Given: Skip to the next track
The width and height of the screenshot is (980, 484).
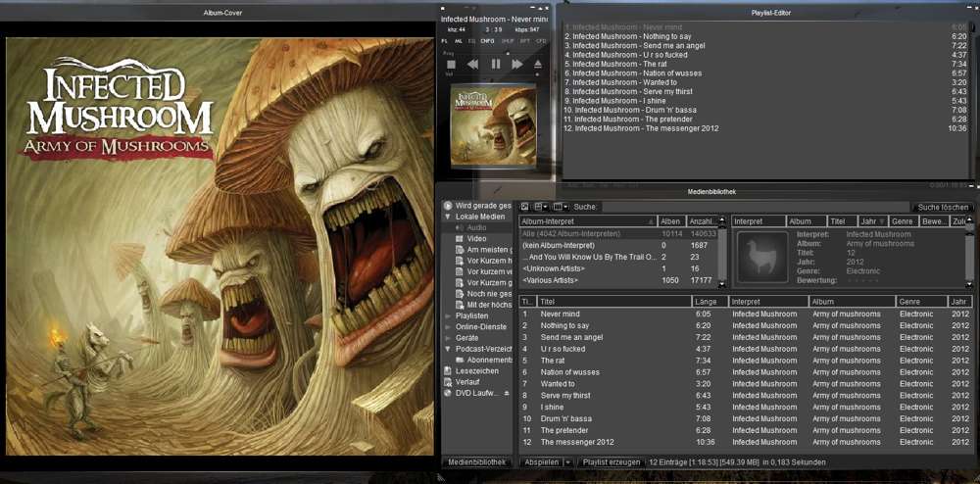Looking at the screenshot, I should (516, 64).
